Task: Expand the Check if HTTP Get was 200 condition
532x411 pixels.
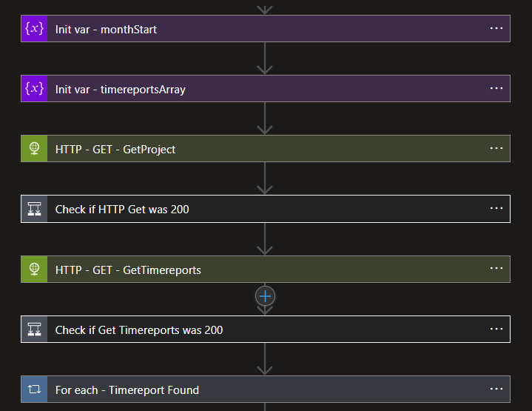Action: (122, 209)
